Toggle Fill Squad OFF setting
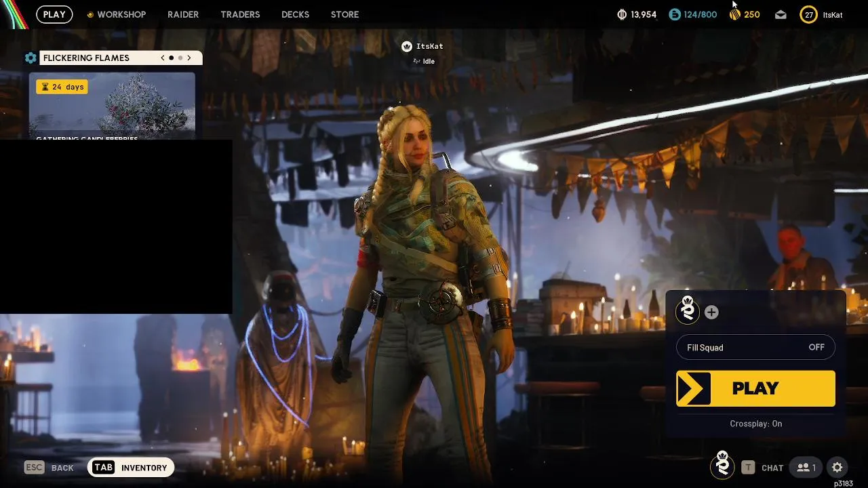Image resolution: width=868 pixels, height=488 pixels. 755,347
